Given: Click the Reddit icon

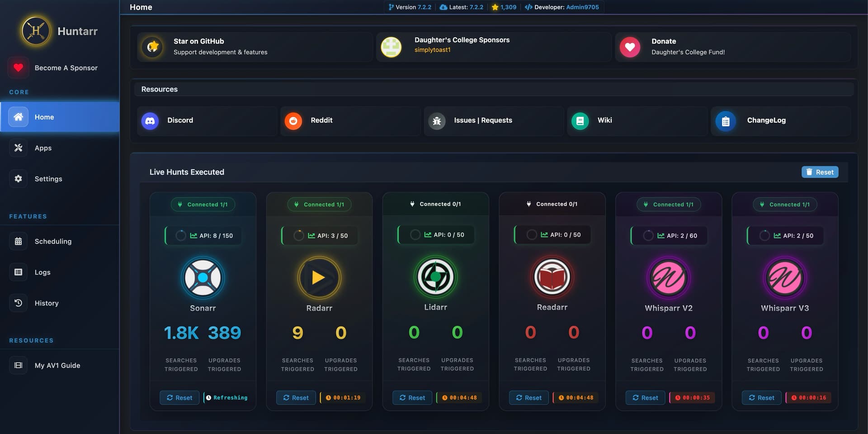Looking at the screenshot, I should pyautogui.click(x=293, y=121).
